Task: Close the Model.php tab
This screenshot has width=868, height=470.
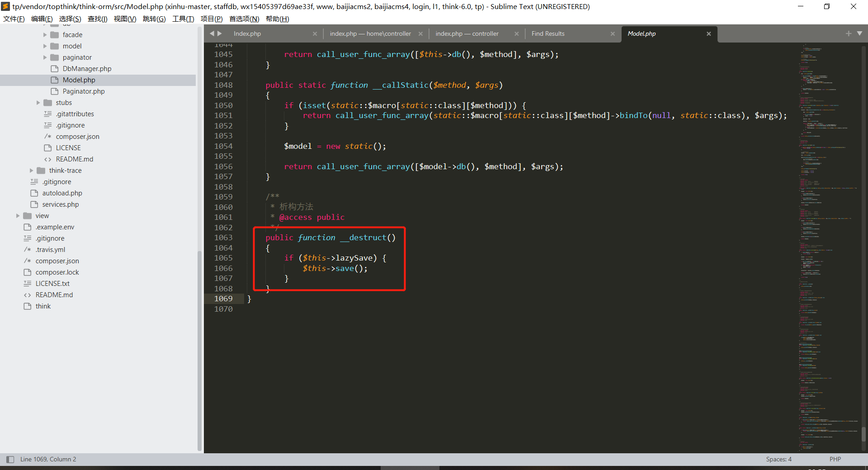Action: [708, 34]
